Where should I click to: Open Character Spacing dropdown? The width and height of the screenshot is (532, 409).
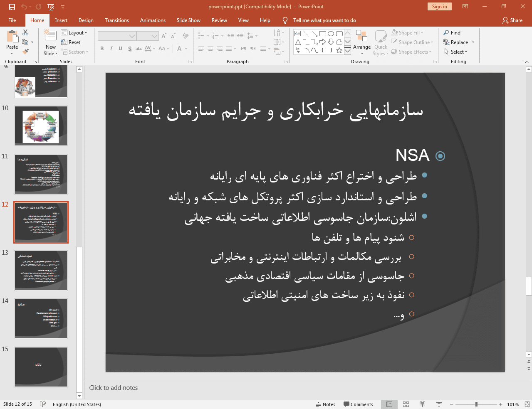(150, 49)
